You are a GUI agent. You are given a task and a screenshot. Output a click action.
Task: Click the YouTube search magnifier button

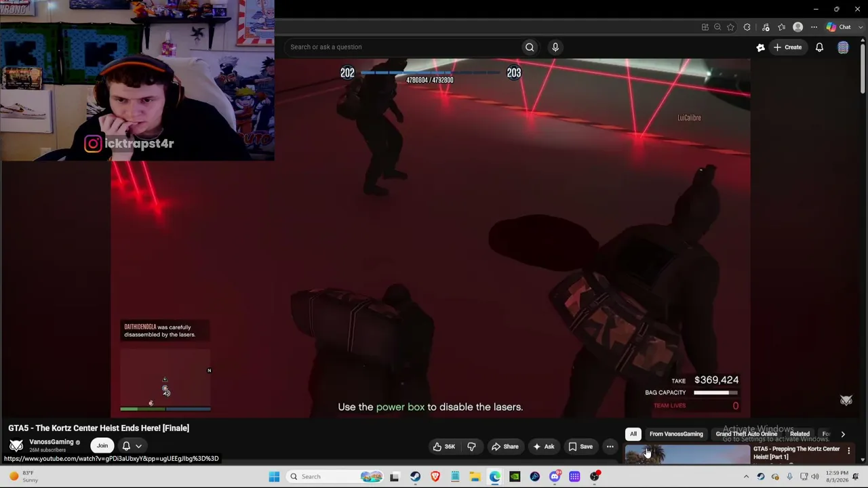(530, 47)
